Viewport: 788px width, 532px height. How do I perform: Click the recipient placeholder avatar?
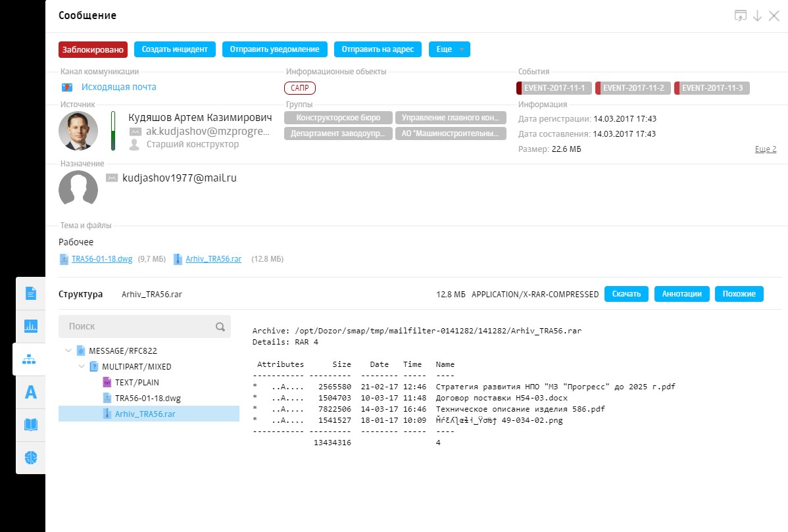(78, 189)
